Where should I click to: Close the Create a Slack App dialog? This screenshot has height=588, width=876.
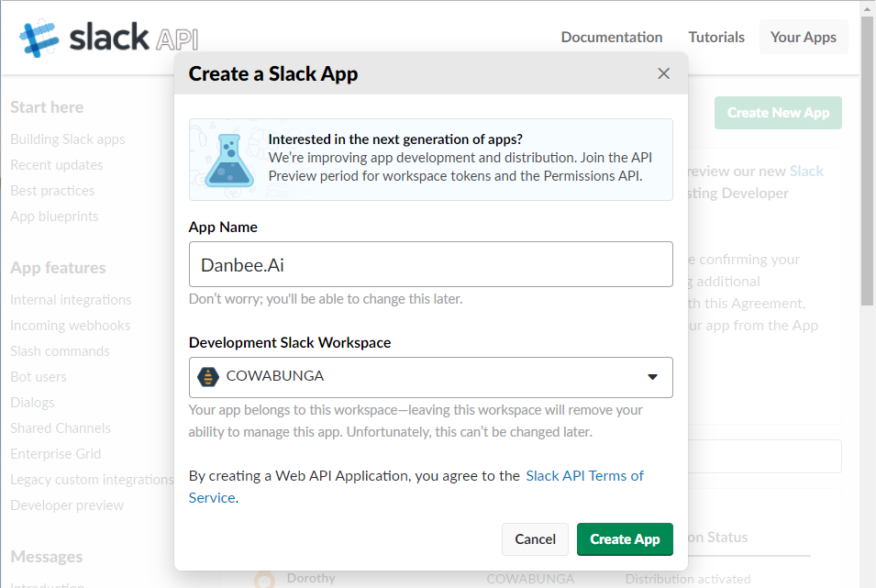(x=663, y=73)
